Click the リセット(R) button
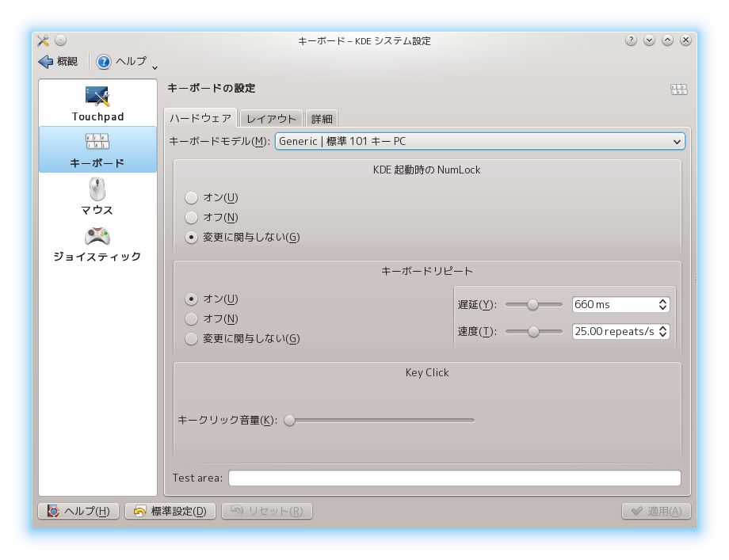Image resolution: width=729 pixels, height=560 pixels. 267,511
